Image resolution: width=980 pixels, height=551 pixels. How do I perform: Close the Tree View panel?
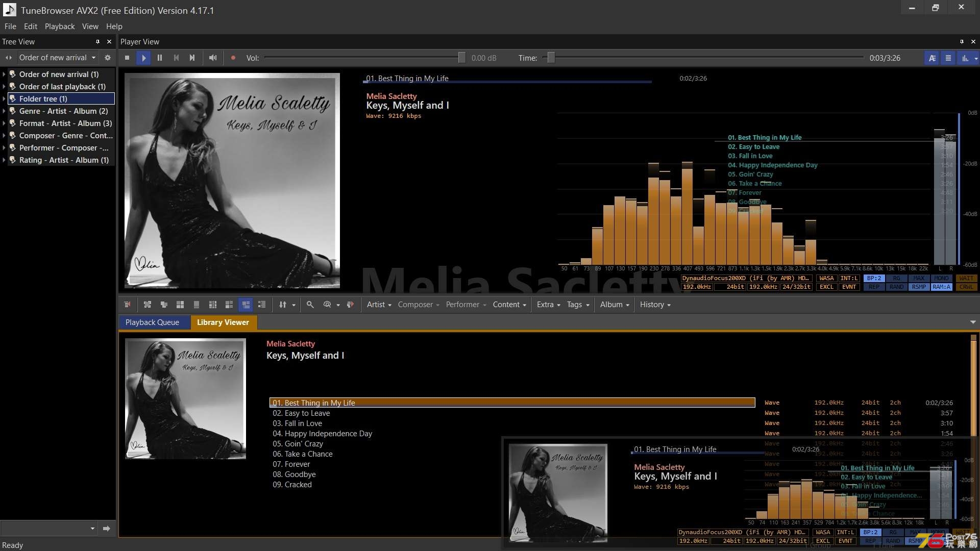(x=109, y=42)
